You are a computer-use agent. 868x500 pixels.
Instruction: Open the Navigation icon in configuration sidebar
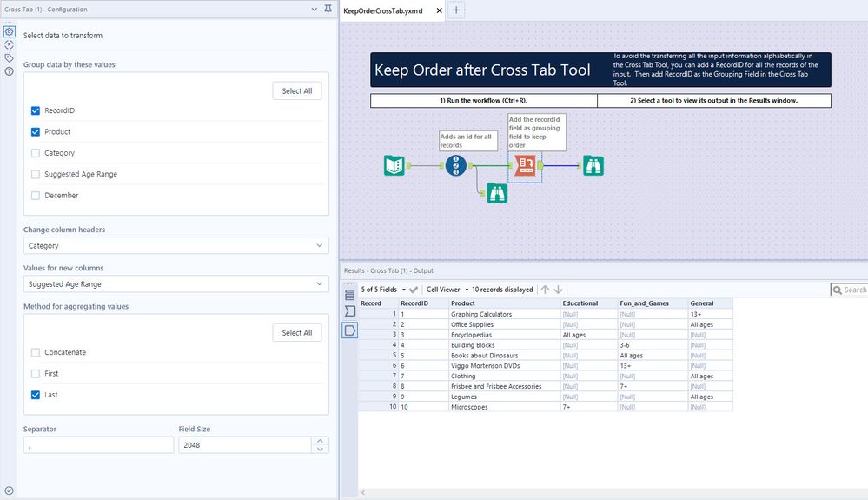pos(9,44)
